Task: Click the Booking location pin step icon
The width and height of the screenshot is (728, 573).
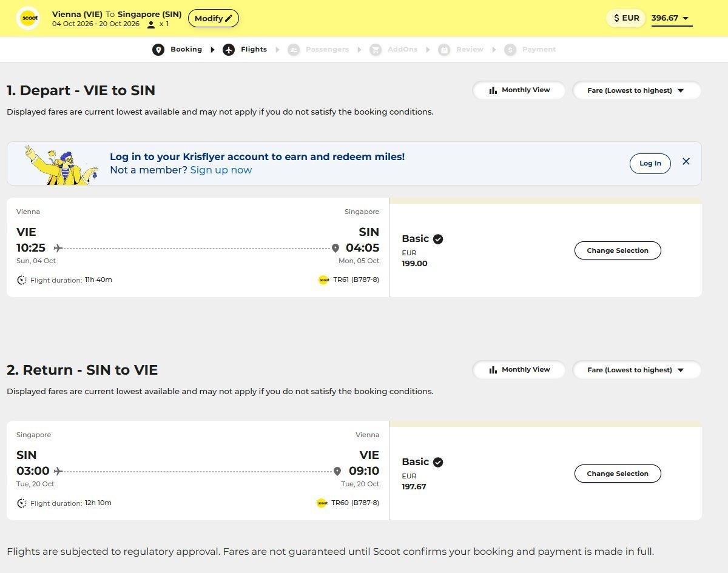Action: [158, 50]
